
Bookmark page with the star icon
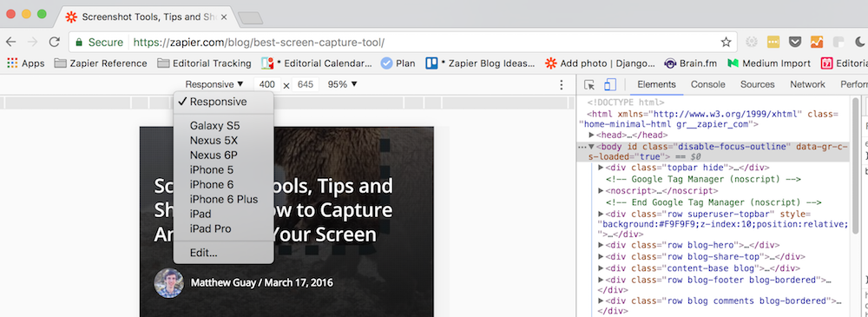click(726, 42)
